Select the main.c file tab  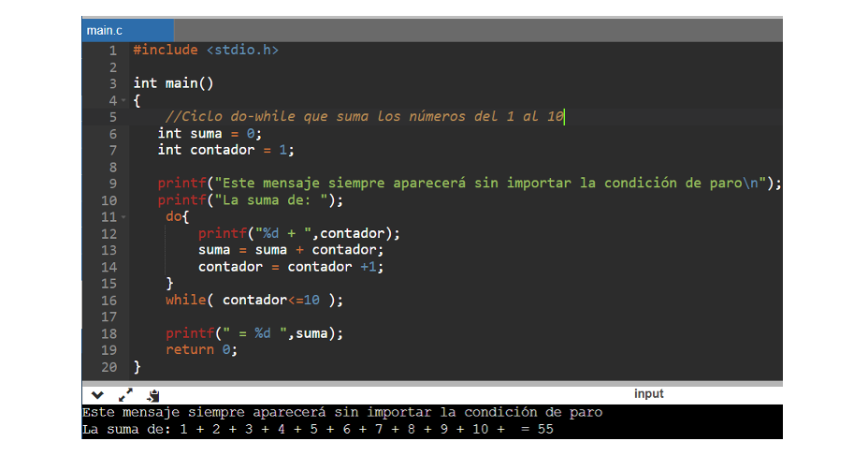(127, 31)
